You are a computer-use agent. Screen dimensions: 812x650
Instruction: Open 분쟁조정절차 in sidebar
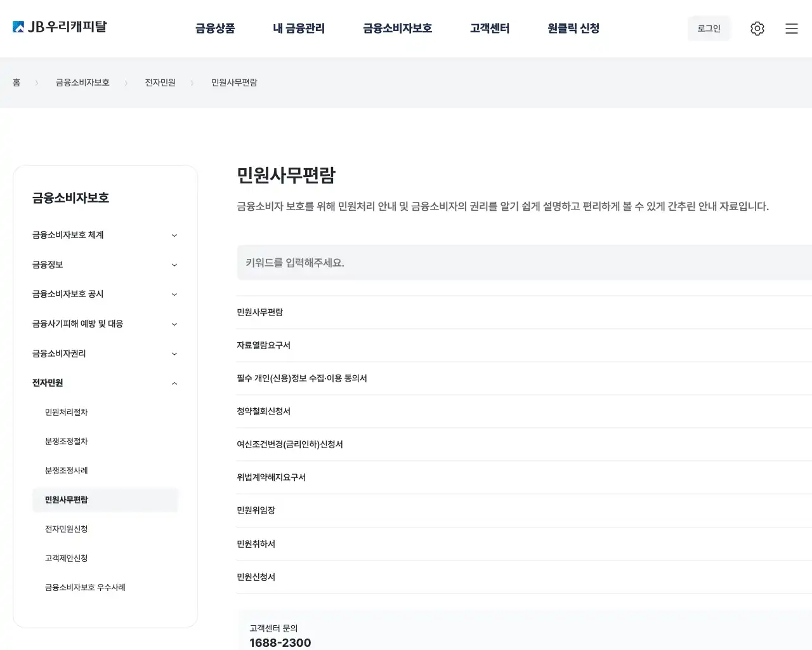[x=67, y=441]
